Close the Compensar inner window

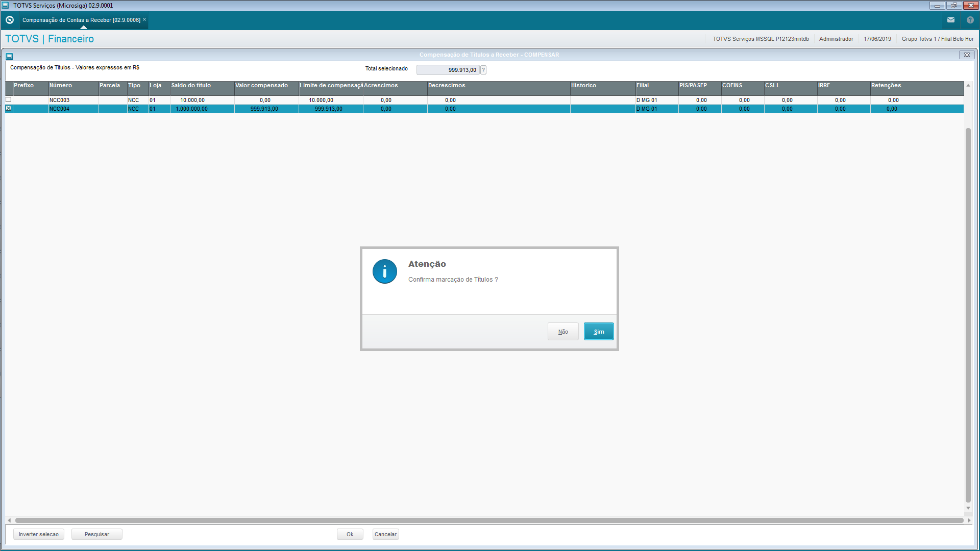click(x=966, y=55)
